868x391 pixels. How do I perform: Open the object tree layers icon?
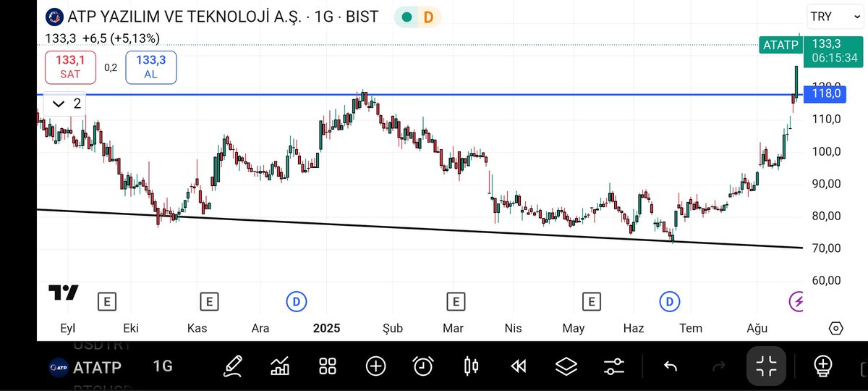pyautogui.click(x=566, y=366)
